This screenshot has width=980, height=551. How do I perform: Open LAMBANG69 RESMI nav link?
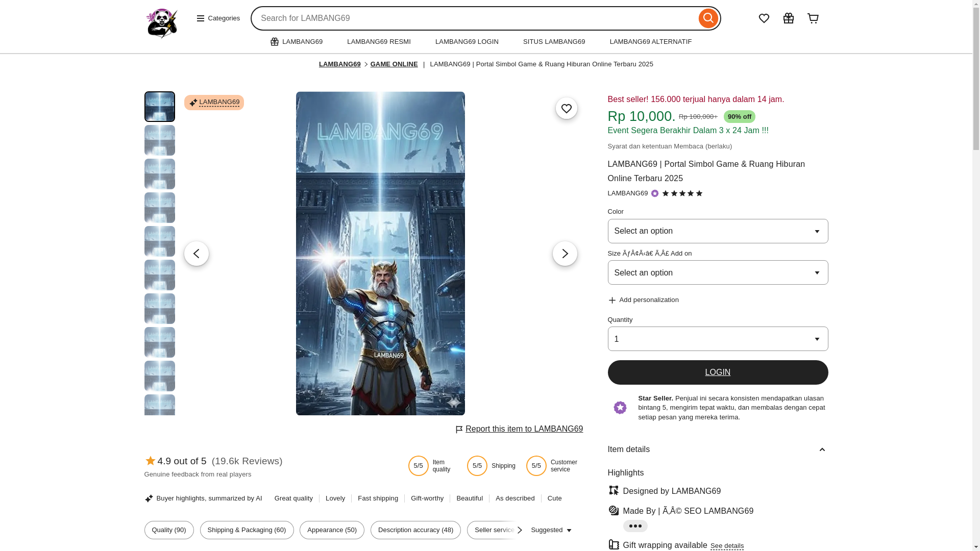[x=379, y=42]
